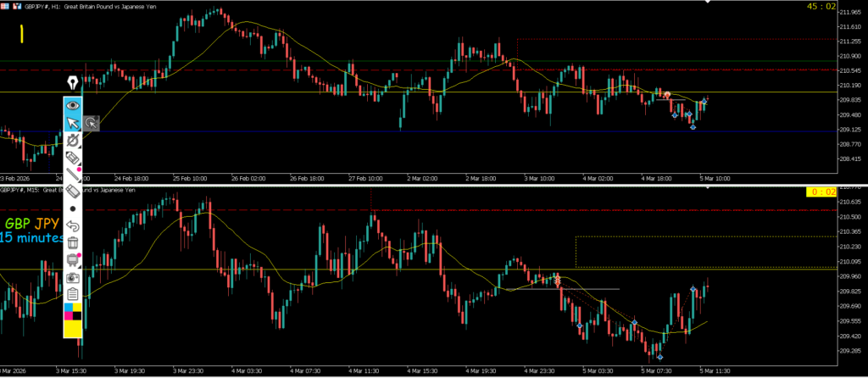868x378 pixels.
Task: Take a screenshot with the camera icon
Action: pyautogui.click(x=73, y=277)
